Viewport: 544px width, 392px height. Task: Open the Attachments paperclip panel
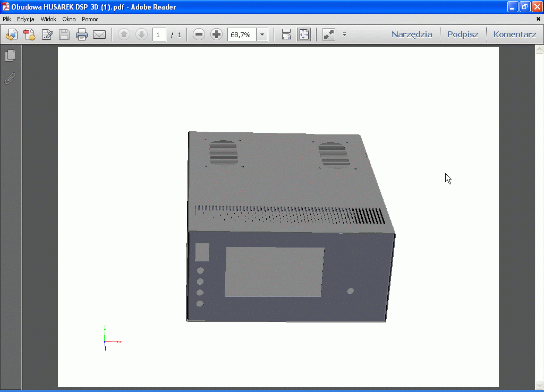(x=10, y=79)
